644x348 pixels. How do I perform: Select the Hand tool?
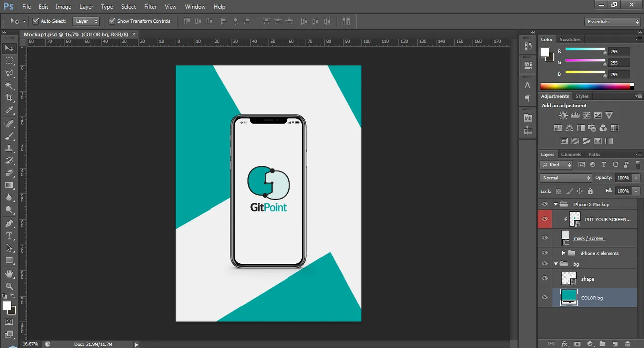pos(9,274)
